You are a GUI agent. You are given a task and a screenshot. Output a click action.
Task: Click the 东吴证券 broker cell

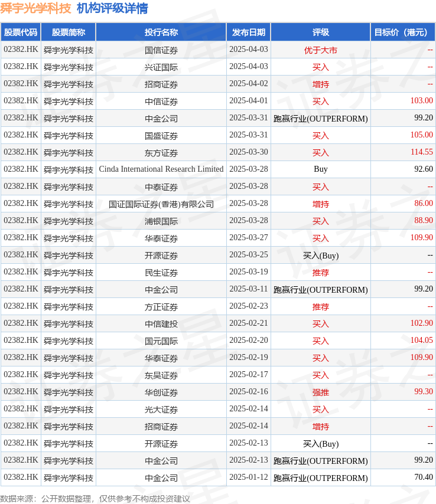pos(161,375)
